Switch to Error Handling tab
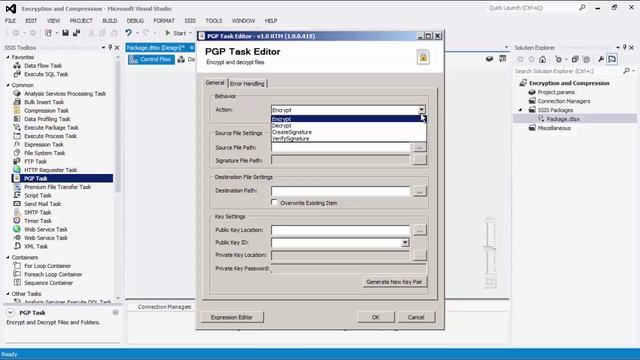 [x=247, y=84]
